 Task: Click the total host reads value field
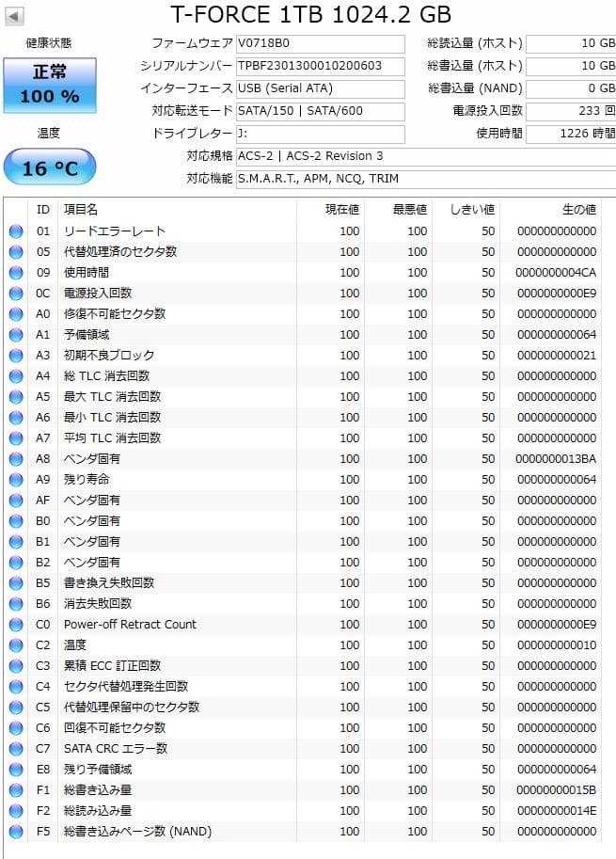[571, 43]
